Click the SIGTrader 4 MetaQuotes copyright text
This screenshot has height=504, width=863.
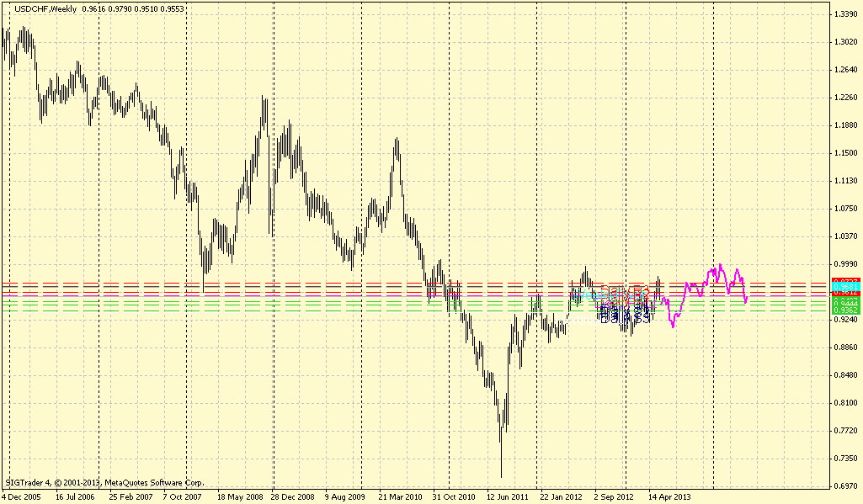coord(104,482)
